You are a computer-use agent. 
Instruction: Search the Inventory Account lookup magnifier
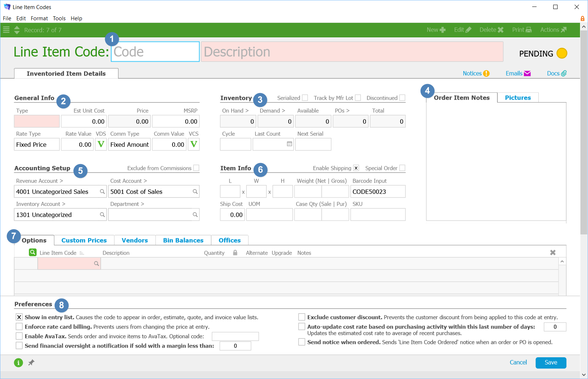pos(103,215)
